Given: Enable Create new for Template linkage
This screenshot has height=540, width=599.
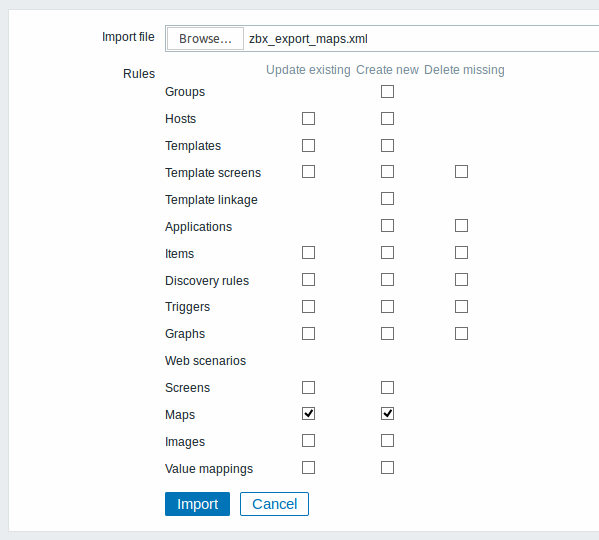Looking at the screenshot, I should (387, 199).
